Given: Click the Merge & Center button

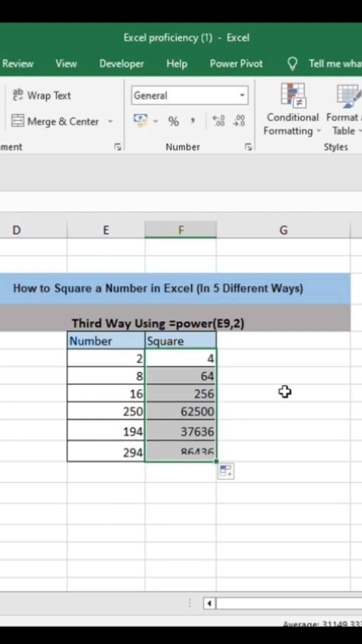Looking at the screenshot, I should coord(55,121).
